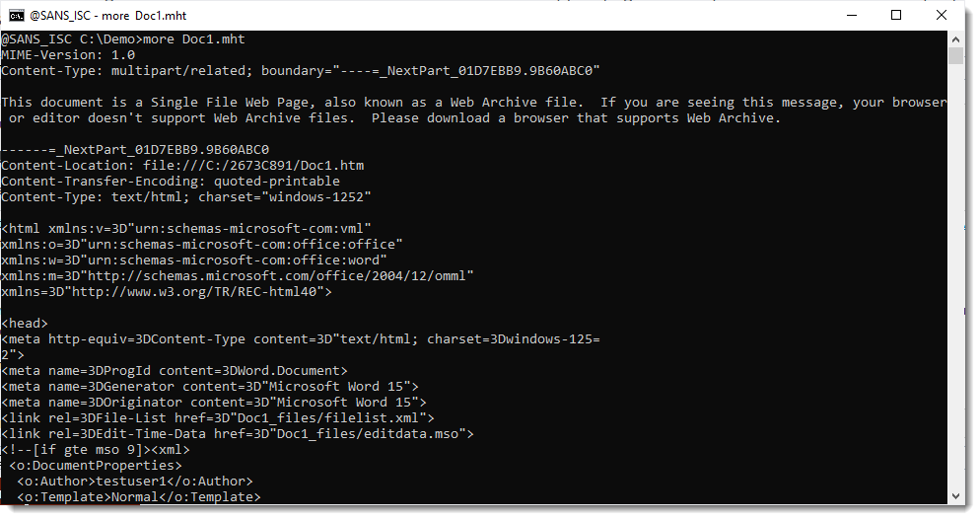Open the Command Prompt system menu icon
The height and width of the screenshot is (520, 980).
(x=17, y=15)
